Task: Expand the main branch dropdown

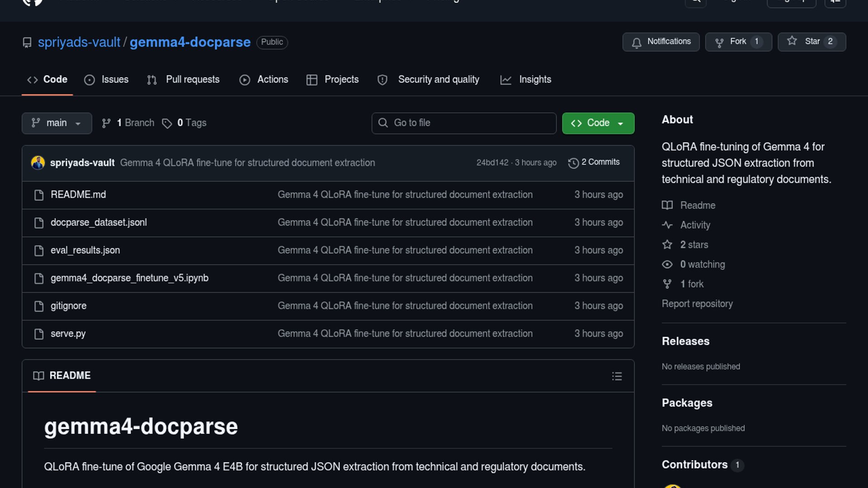Action: tap(57, 123)
